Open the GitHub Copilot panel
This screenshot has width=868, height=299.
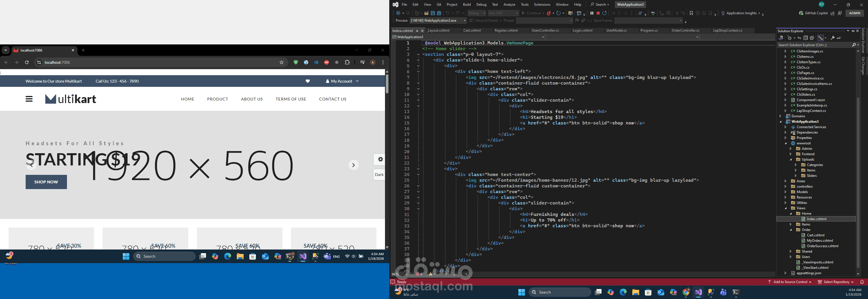coord(813,13)
